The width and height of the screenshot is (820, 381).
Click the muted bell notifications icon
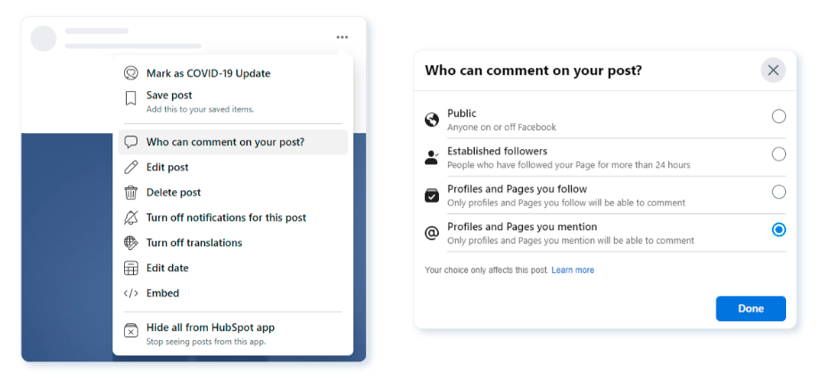131,217
